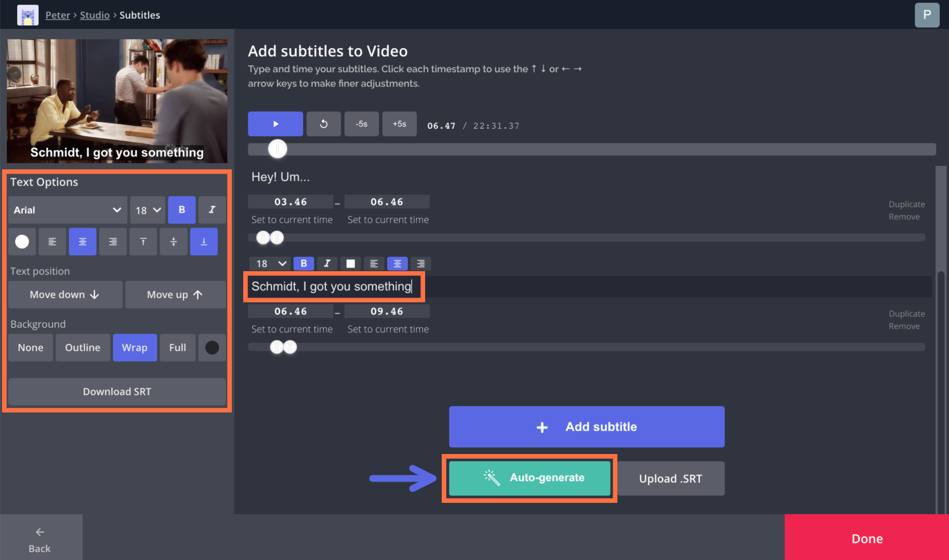Expand the inline subtitle font size dropdown
Viewport: 949px width, 560px height.
271,263
